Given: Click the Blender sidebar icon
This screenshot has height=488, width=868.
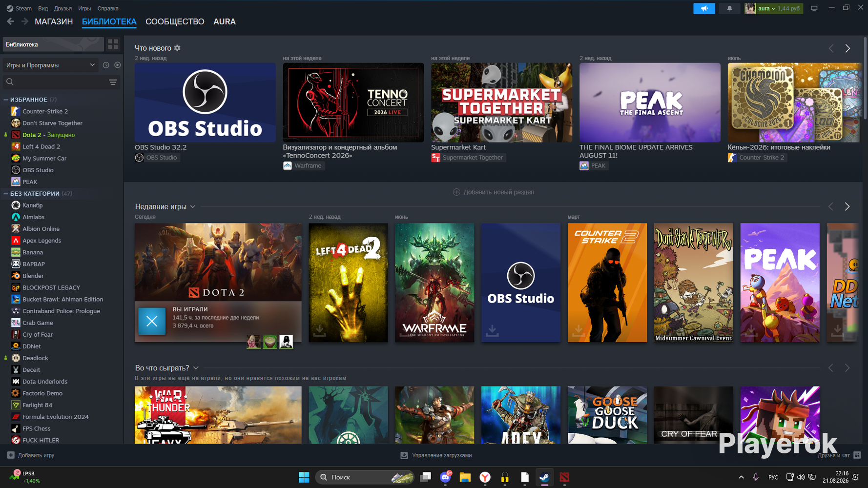Looking at the screenshot, I should pyautogui.click(x=16, y=276).
